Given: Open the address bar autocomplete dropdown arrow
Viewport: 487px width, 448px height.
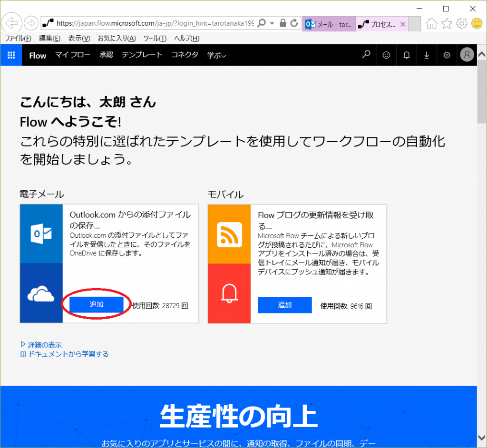Looking at the screenshot, I should (272, 23).
